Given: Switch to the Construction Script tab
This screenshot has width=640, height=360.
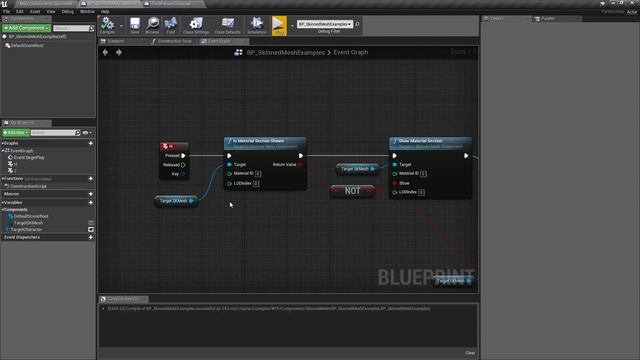Looking at the screenshot, I should pos(173,41).
